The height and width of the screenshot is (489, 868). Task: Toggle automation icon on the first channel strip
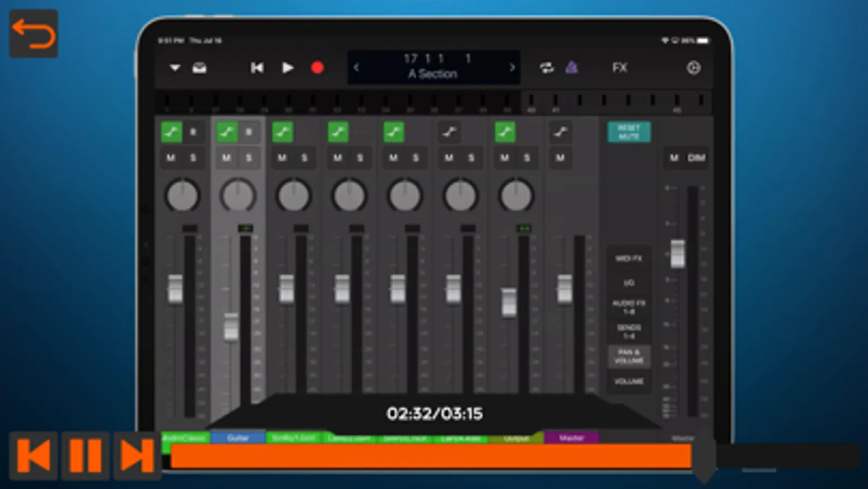point(172,132)
